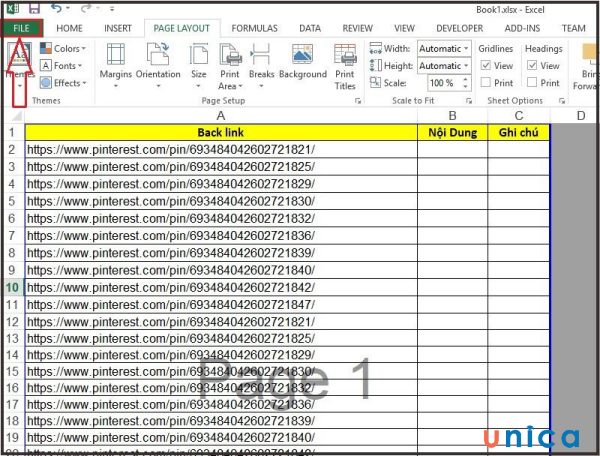Open the Customize Quick Access Toolbar arrow
Viewport: 600px width, 456px height.
(112, 8)
